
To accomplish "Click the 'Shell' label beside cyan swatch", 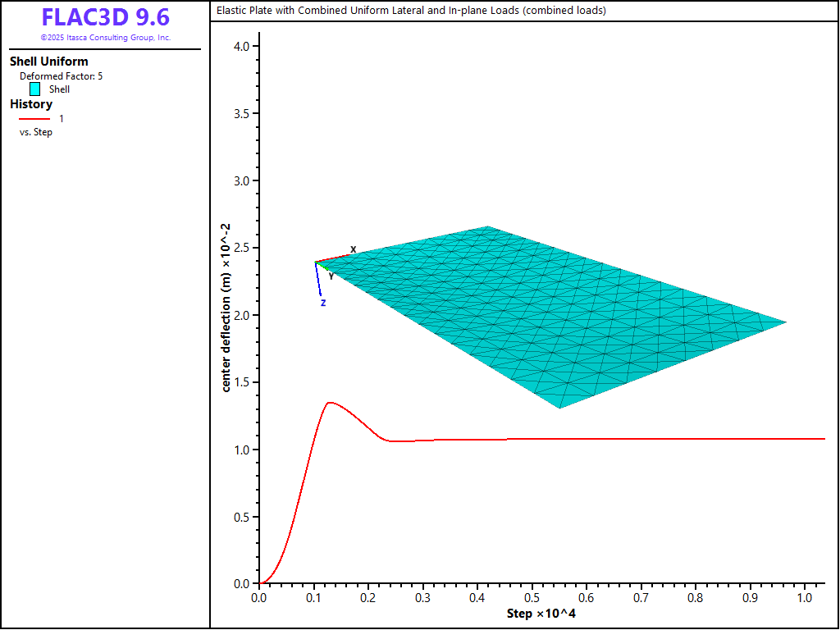I will (x=59, y=89).
